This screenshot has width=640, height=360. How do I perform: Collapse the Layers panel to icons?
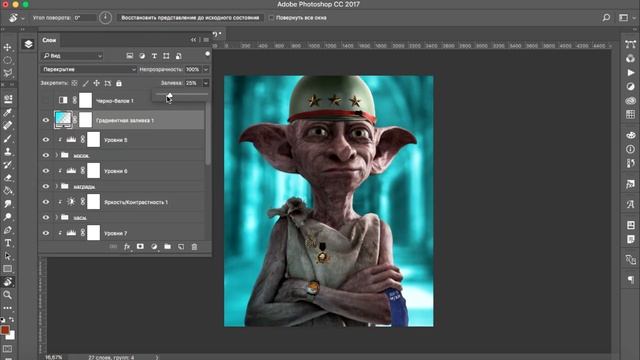pyautogui.click(x=193, y=40)
